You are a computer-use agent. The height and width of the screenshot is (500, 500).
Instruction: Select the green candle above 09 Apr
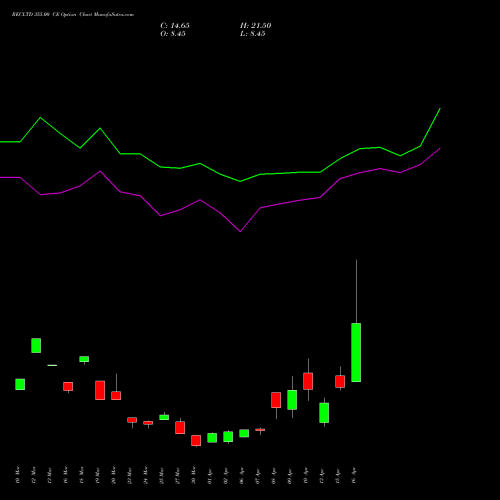(x=292, y=400)
